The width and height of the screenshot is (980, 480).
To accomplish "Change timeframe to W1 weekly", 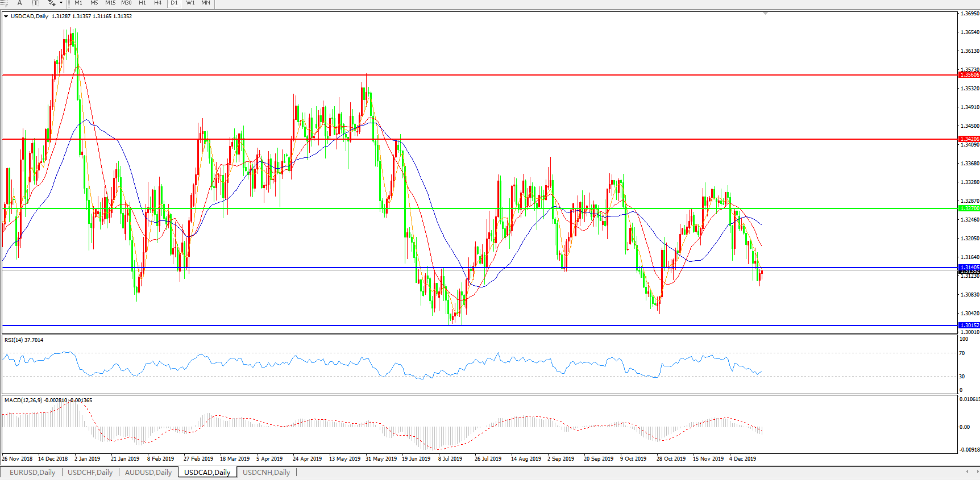I will 190,3.
